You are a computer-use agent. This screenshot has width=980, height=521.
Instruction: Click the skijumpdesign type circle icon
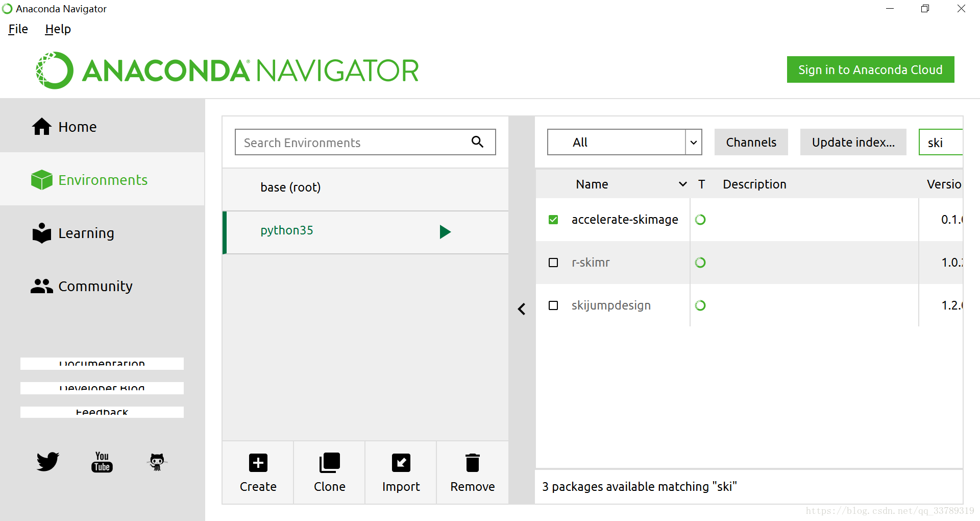click(700, 305)
